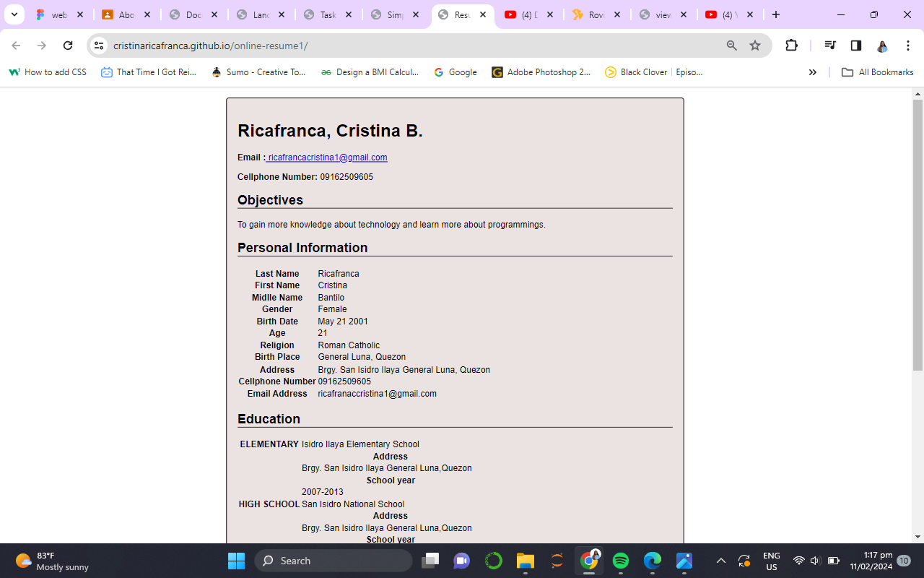This screenshot has height=578, width=924.
Task: Open the weather widget showing 83°F
Action: click(51, 561)
